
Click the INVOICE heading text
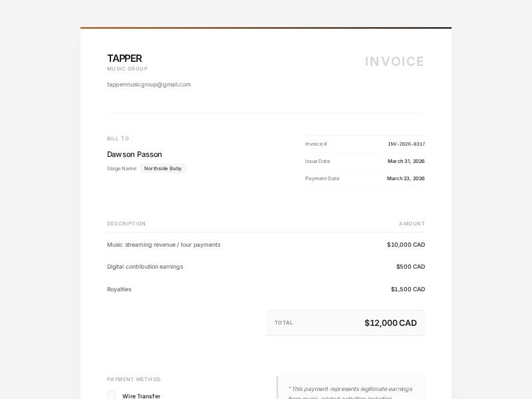(x=394, y=62)
